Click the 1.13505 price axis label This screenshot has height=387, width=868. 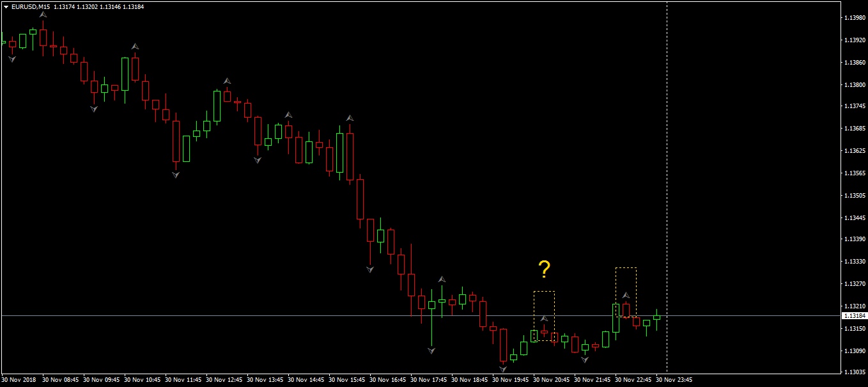[x=855, y=196]
